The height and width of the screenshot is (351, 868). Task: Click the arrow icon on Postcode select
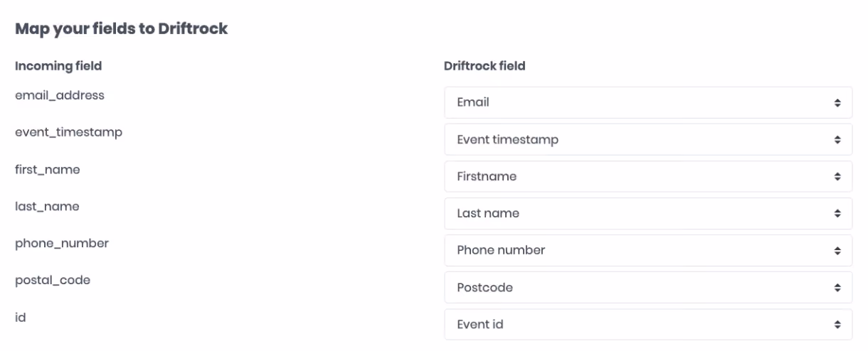[837, 288]
